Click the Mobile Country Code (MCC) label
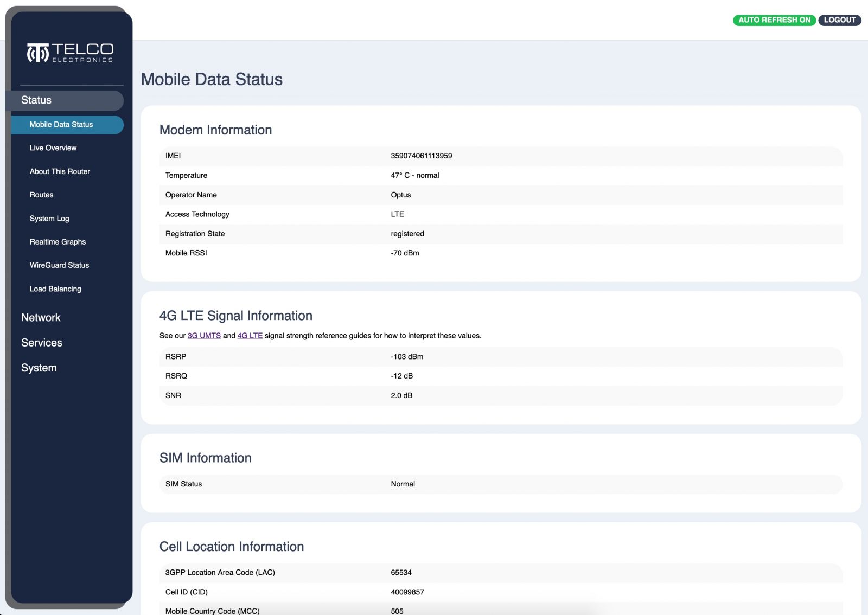This screenshot has height=615, width=868. tap(213, 611)
